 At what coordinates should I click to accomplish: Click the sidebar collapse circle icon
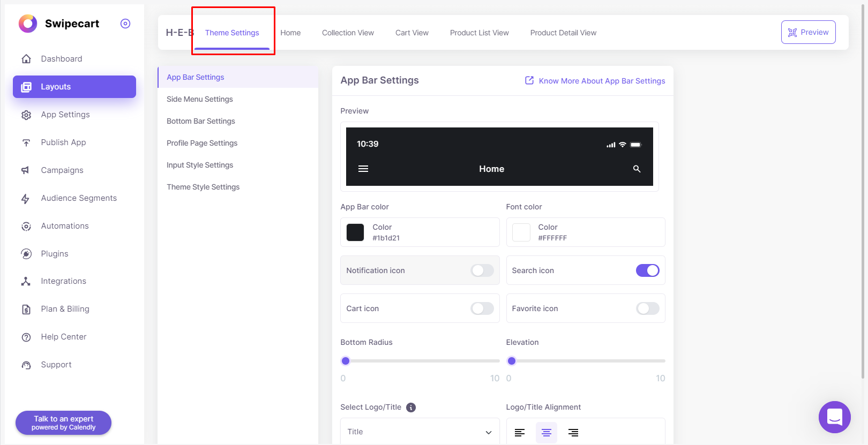[125, 24]
